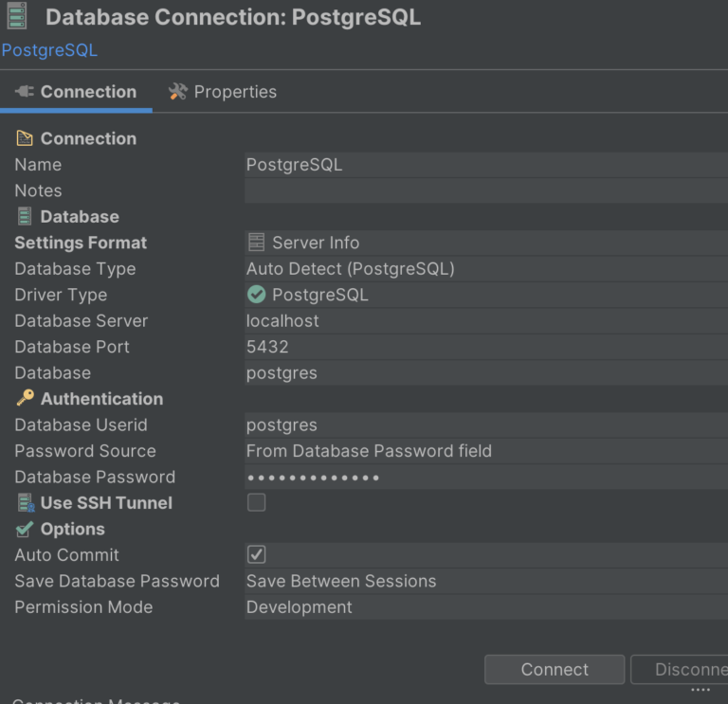The width and height of the screenshot is (728, 704).
Task: Select the Connection tab
Action: [76, 92]
